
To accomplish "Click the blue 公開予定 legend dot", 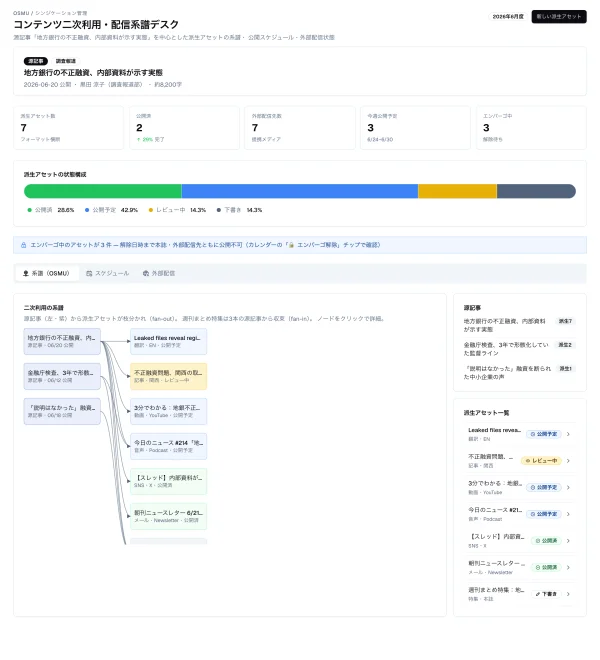I will pos(87,210).
